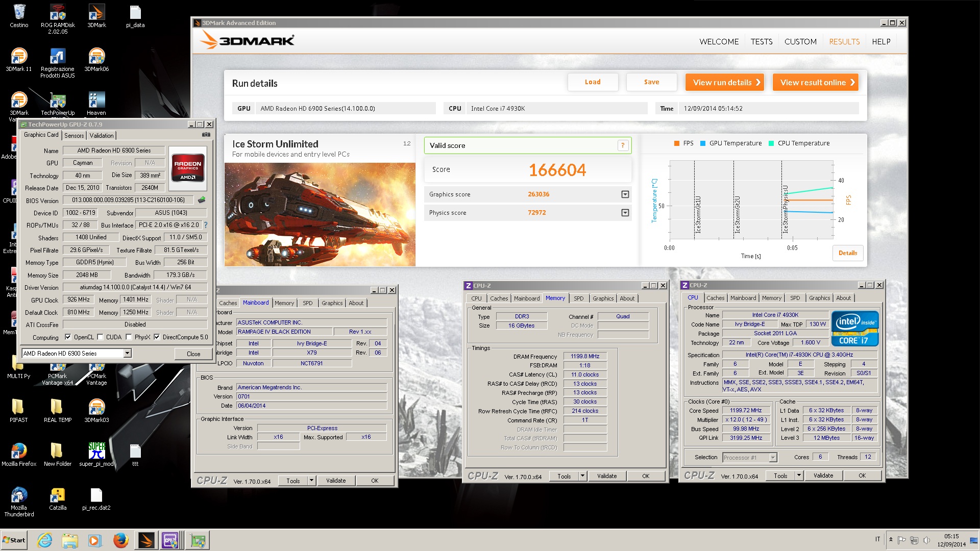
Task: Open Tools dropdown arrow in Mainboard CPU-Z
Action: point(311,481)
